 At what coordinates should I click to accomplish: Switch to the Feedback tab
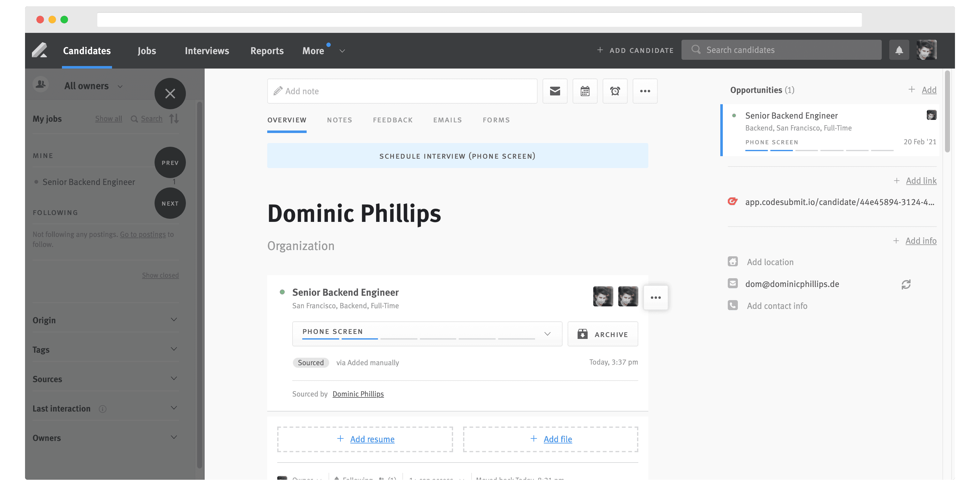[x=393, y=120]
